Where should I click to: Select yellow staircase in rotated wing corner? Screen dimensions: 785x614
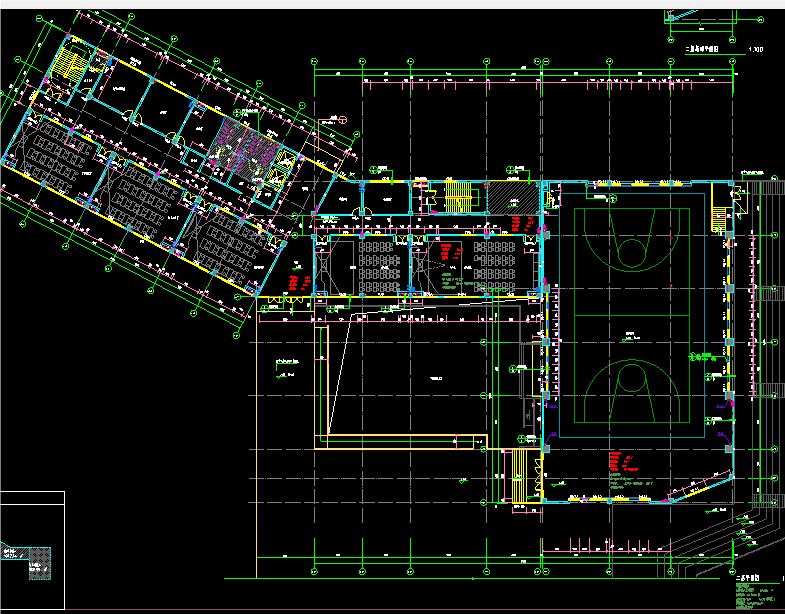pos(70,64)
